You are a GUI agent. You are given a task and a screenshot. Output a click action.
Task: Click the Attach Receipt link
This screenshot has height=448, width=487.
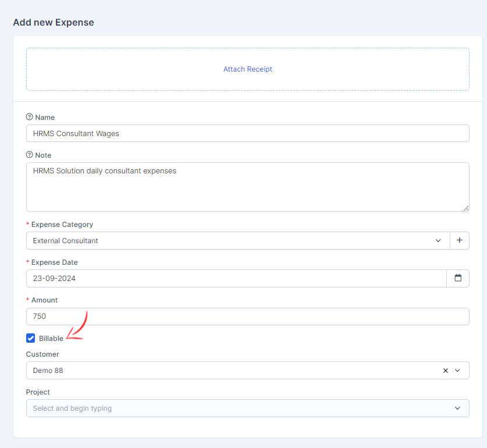(x=248, y=69)
